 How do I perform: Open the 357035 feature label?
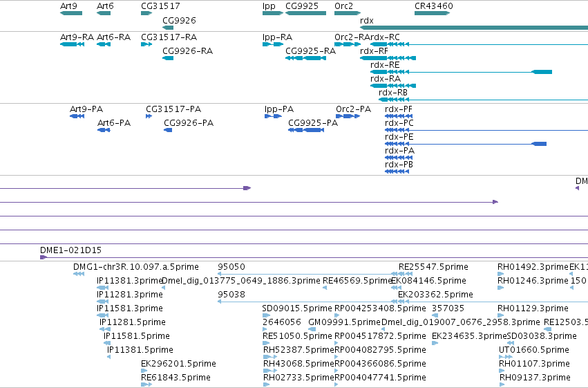[x=448, y=308]
